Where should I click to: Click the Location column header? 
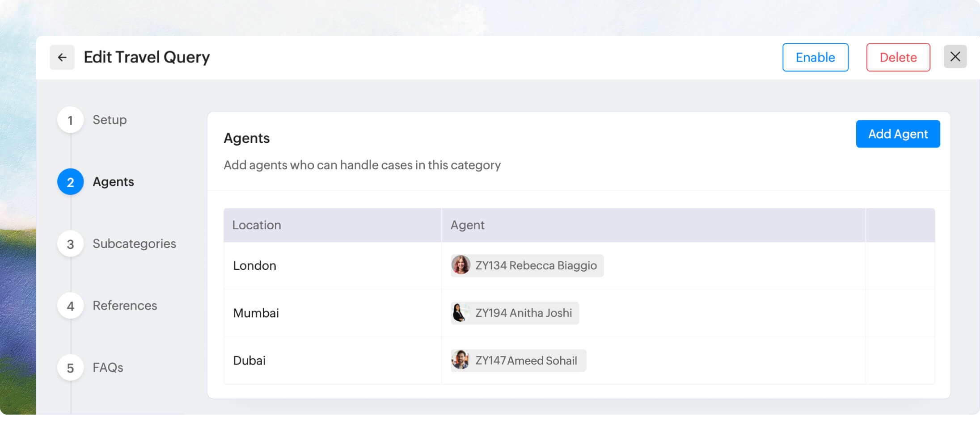[x=257, y=225]
